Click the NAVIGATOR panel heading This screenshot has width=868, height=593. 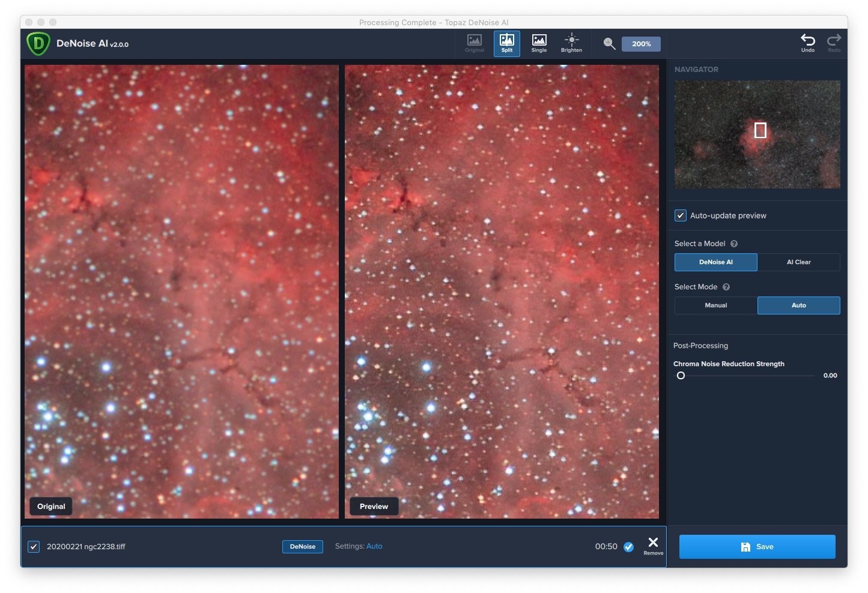click(696, 70)
